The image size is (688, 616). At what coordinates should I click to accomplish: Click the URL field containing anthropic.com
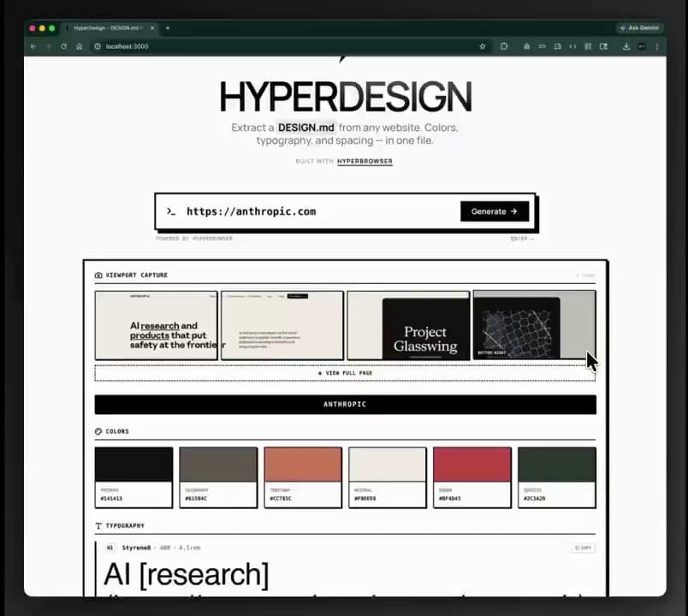coord(320,211)
